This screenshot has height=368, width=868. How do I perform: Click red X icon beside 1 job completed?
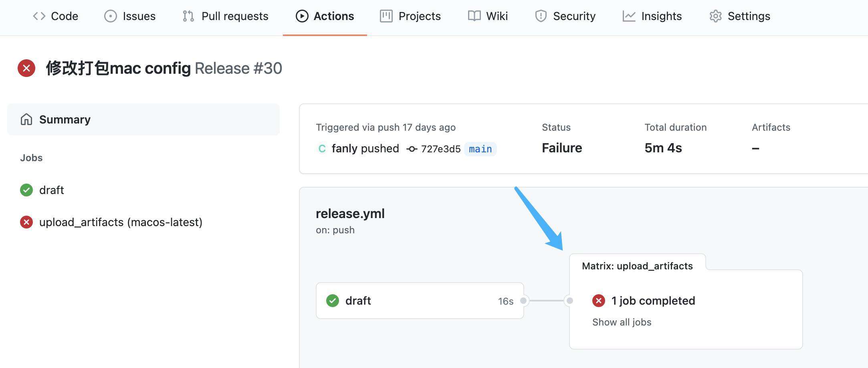(599, 301)
